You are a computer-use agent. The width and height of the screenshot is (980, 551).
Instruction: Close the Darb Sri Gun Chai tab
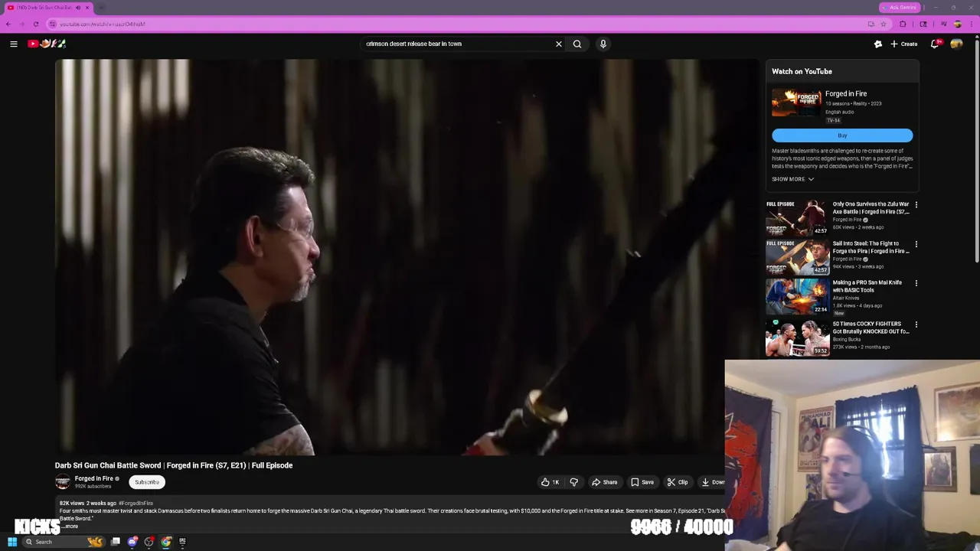(x=87, y=8)
